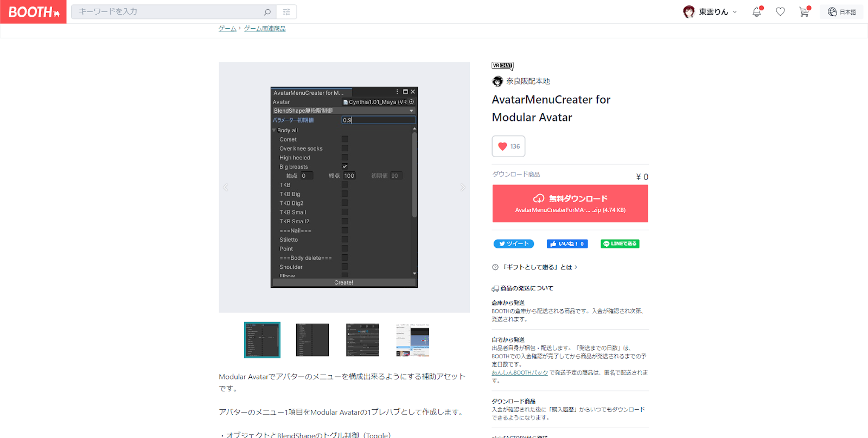Select the first product thumbnail
The height and width of the screenshot is (438, 868).
(x=262, y=340)
